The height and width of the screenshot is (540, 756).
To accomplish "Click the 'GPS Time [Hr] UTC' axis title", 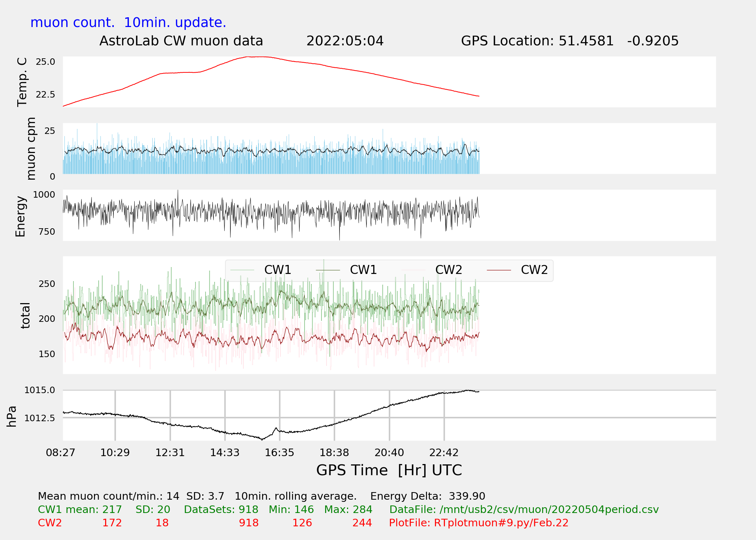I will pyautogui.click(x=389, y=470).
